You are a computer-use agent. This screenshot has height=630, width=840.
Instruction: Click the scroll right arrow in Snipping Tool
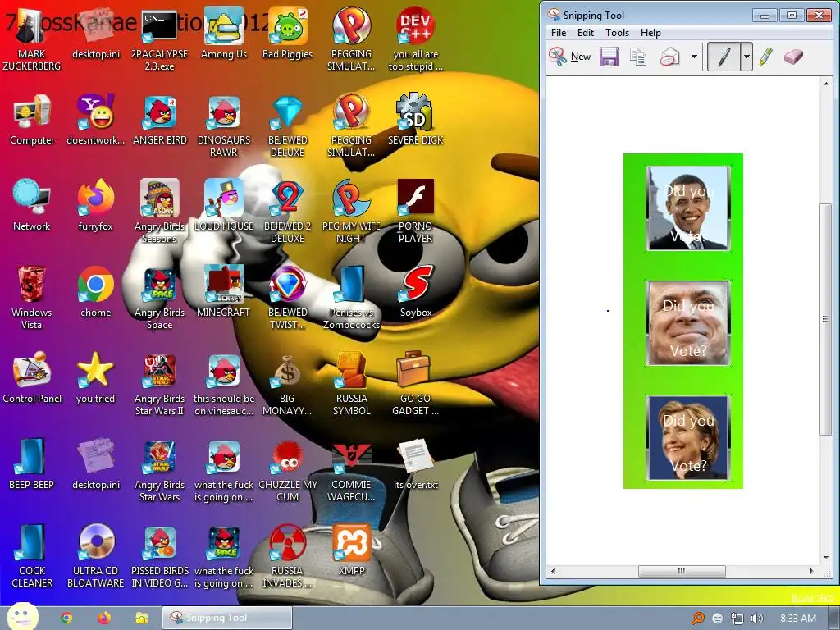(811, 571)
